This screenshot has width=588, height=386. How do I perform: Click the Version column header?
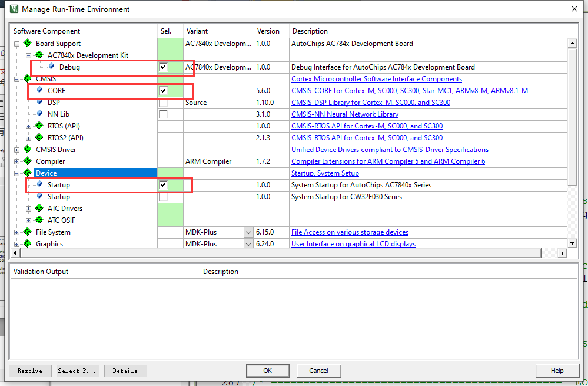click(272, 31)
